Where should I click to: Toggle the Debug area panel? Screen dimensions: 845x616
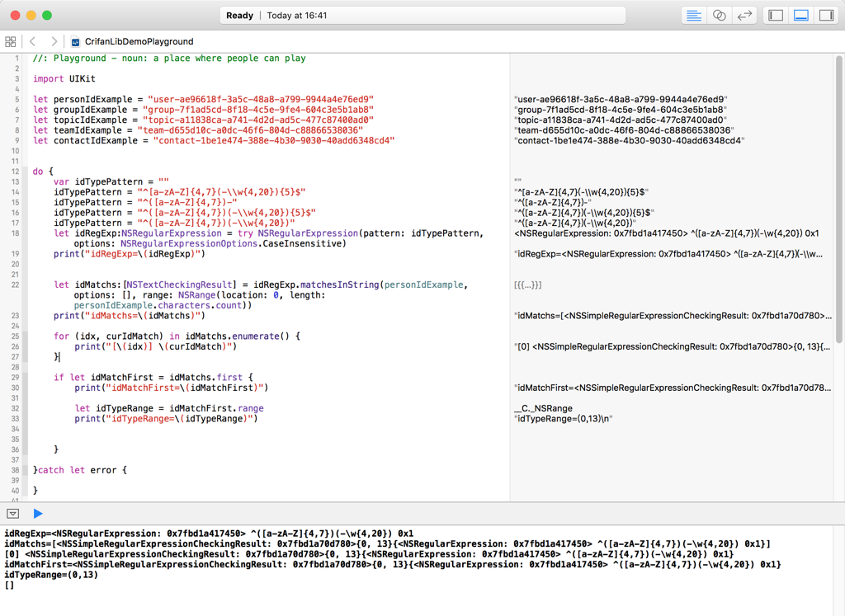pyautogui.click(x=800, y=16)
